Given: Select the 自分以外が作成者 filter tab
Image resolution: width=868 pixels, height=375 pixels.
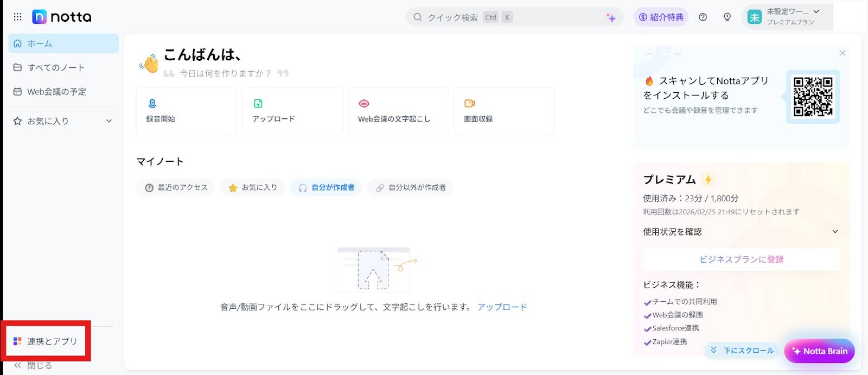Looking at the screenshot, I should point(410,188).
